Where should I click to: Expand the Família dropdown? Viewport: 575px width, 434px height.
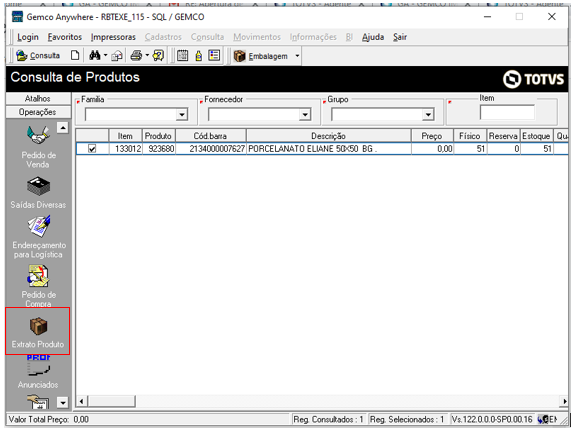[x=182, y=115]
